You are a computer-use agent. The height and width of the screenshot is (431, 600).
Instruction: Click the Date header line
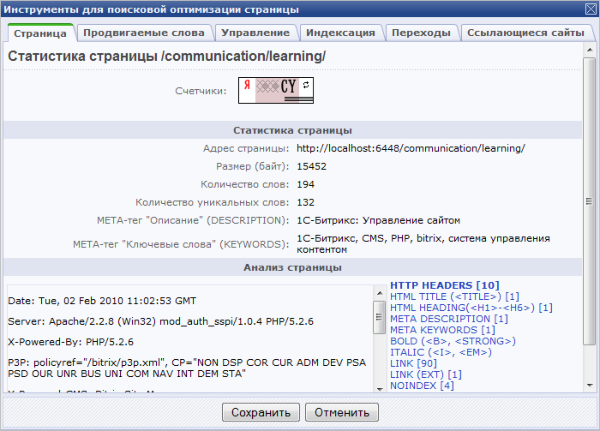(x=102, y=301)
